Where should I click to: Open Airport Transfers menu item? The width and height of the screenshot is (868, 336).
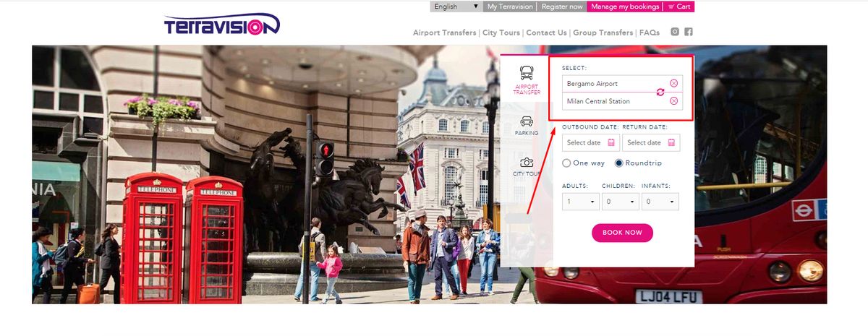click(x=445, y=33)
